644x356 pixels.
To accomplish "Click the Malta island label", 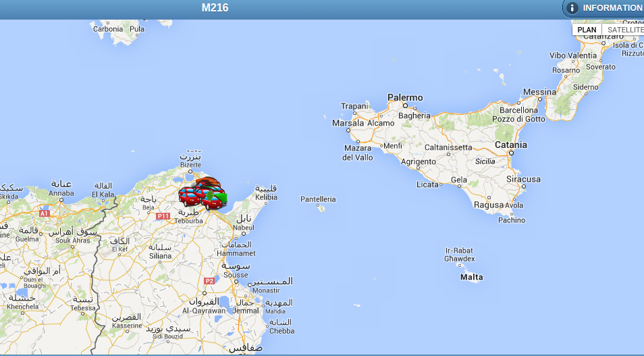I will click(471, 277).
